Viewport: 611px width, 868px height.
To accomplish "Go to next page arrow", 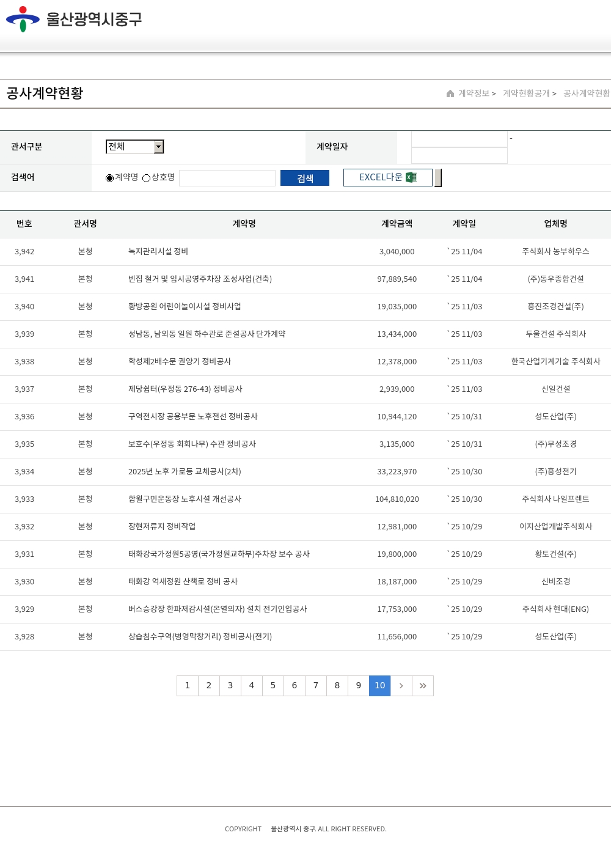I will coord(401,686).
